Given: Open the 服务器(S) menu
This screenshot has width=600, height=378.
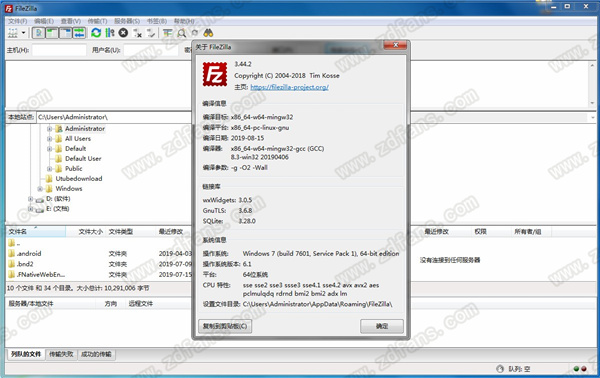Looking at the screenshot, I should click(x=127, y=21).
